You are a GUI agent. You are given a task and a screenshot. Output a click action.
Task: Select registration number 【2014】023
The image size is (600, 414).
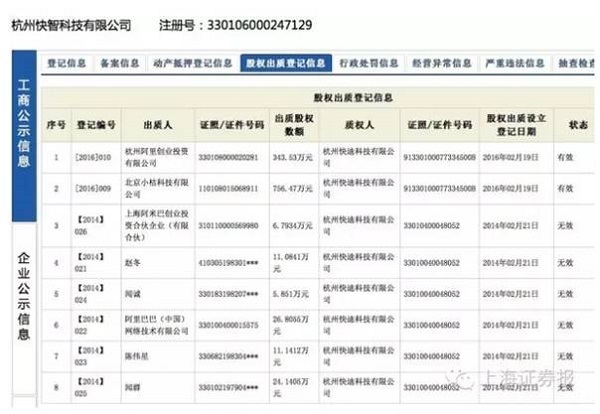point(90,356)
